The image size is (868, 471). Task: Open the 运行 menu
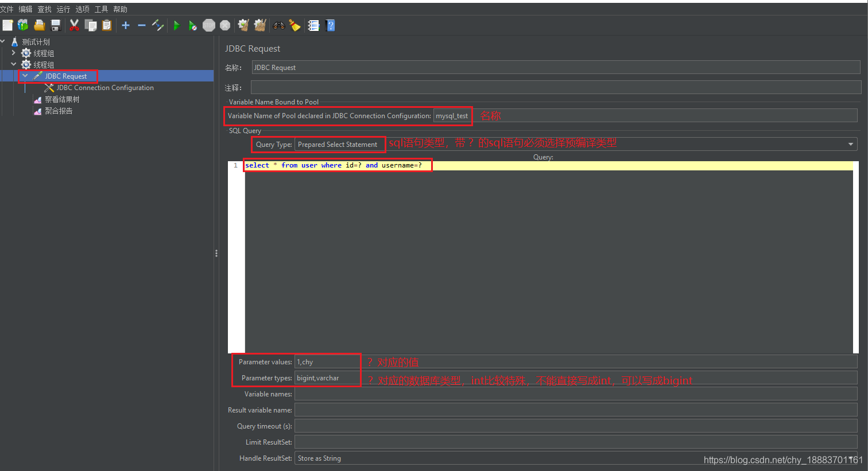pyautogui.click(x=63, y=9)
